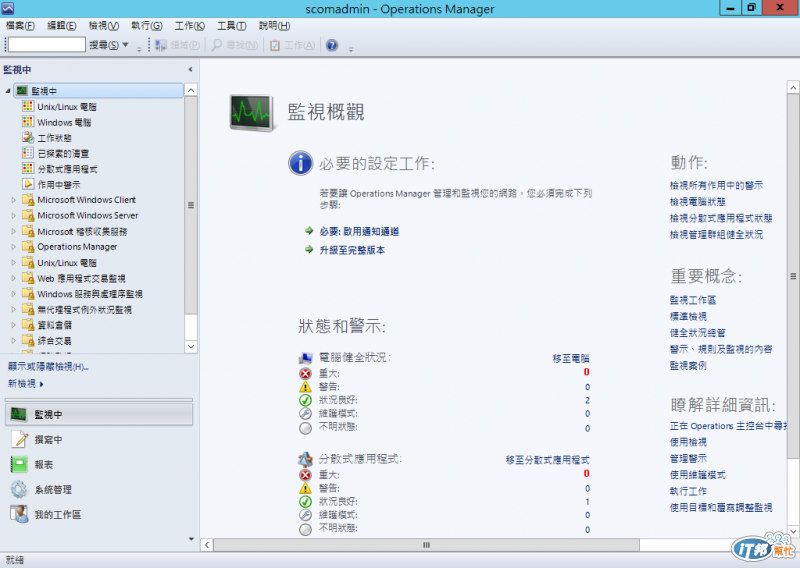The image size is (800, 568).
Task: Switch to the 我的工作區 workspace
Action: coord(99,514)
